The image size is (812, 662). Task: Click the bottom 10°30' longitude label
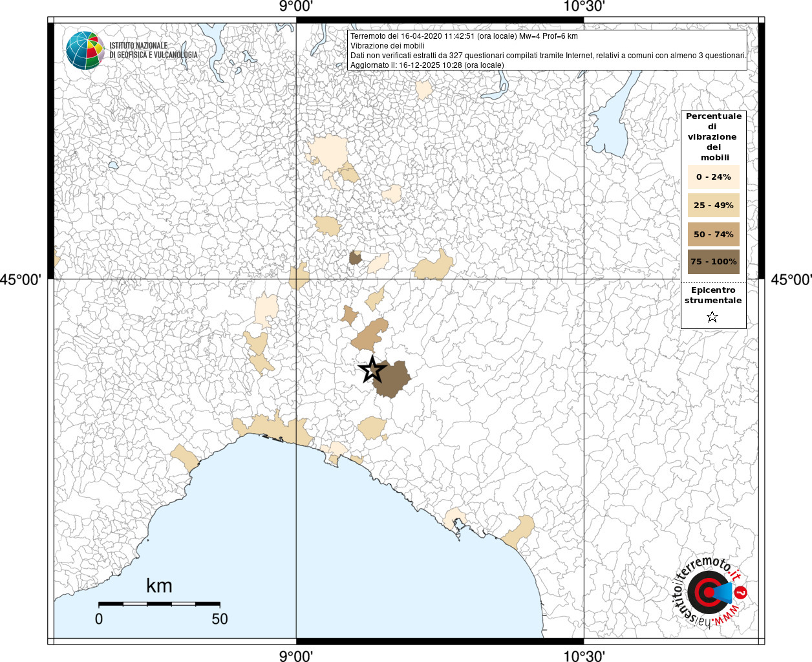(584, 656)
